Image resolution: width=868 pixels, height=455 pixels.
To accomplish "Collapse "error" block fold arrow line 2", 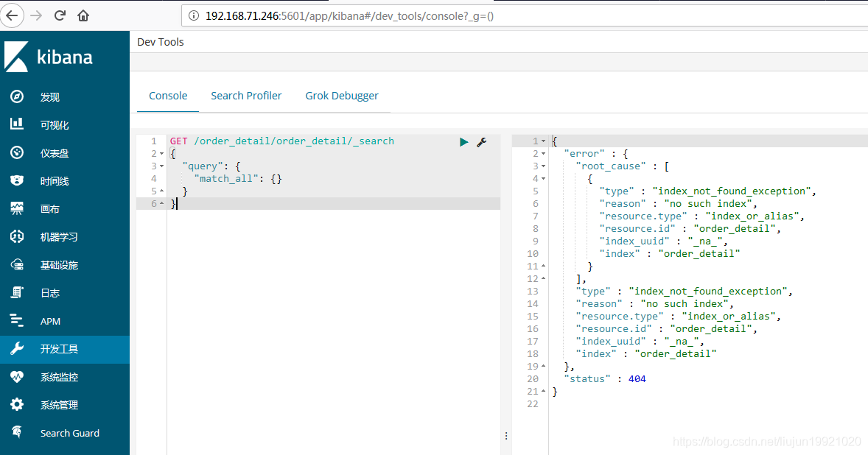I will 544,154.
